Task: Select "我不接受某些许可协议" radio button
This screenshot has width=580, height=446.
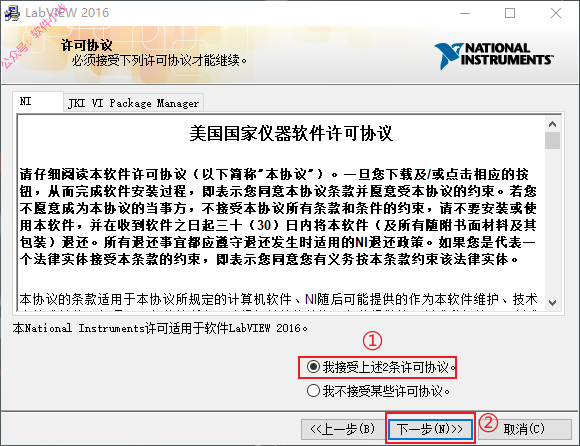Action: [313, 391]
